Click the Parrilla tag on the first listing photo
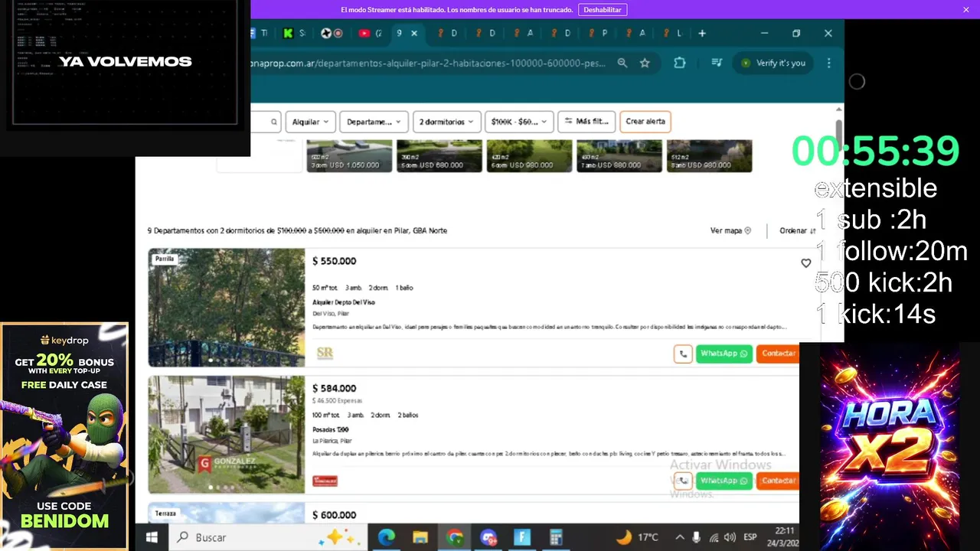 point(165,259)
